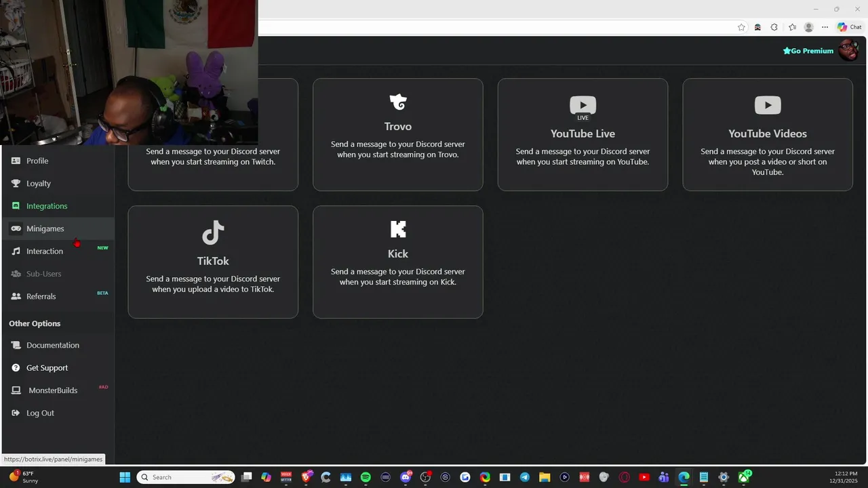
Task: Click the Profile card icon
Action: (16, 161)
